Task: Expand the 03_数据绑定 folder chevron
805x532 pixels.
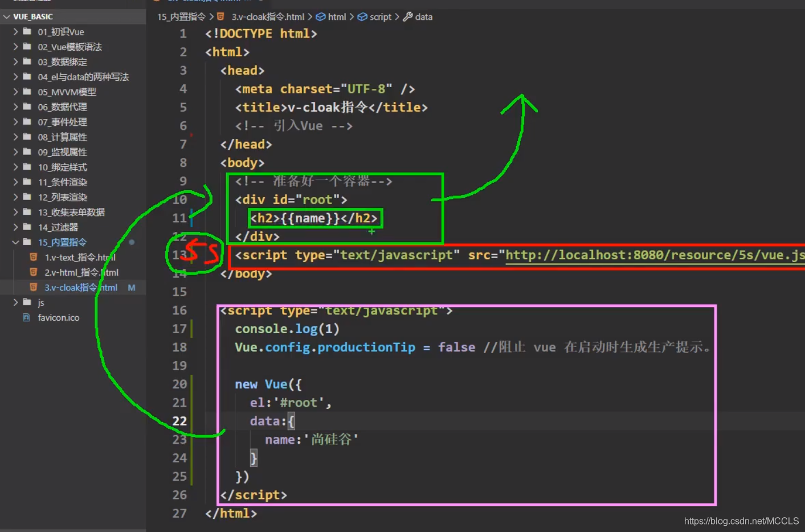Action: pos(15,62)
